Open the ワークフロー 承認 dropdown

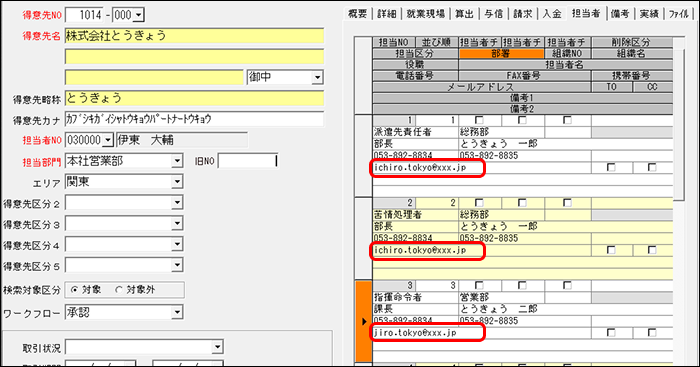[177, 312]
